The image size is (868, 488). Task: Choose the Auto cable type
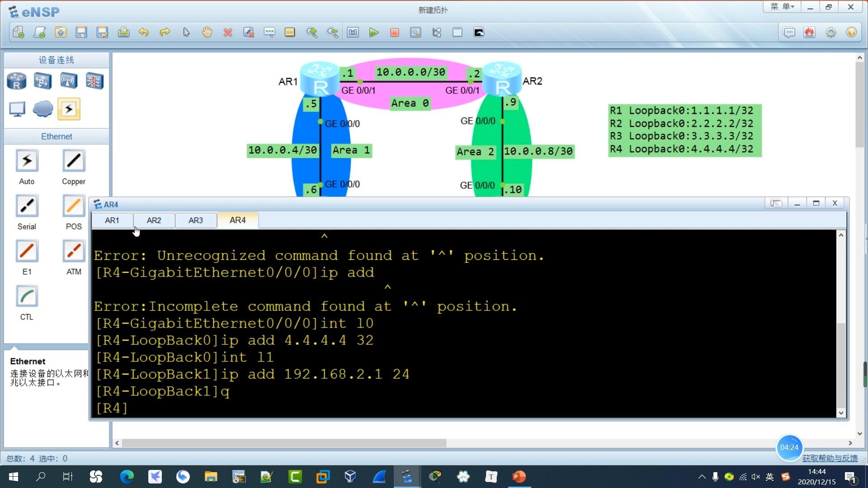[27, 161]
